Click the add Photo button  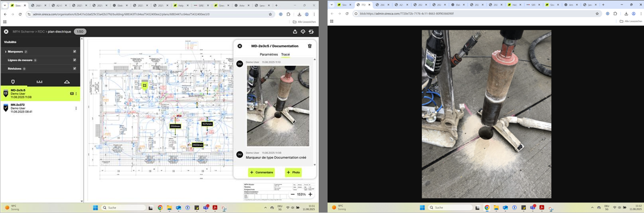293,173
